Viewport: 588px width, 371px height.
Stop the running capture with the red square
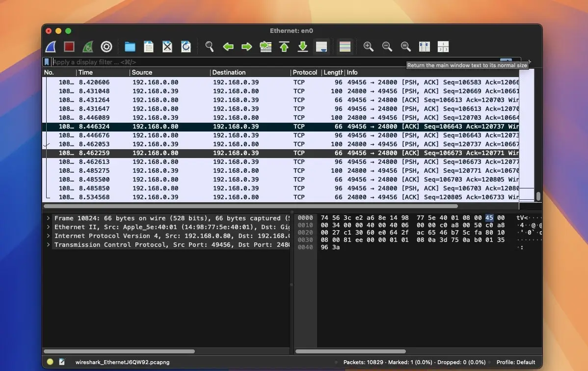pyautogui.click(x=69, y=47)
